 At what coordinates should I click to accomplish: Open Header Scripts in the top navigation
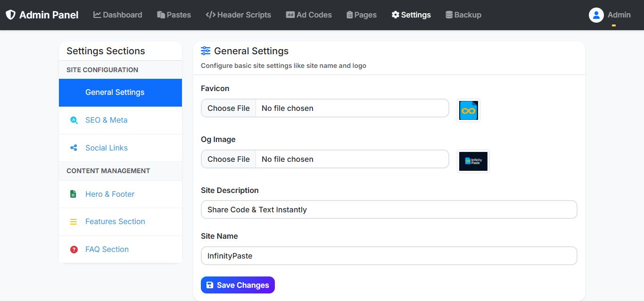239,15
